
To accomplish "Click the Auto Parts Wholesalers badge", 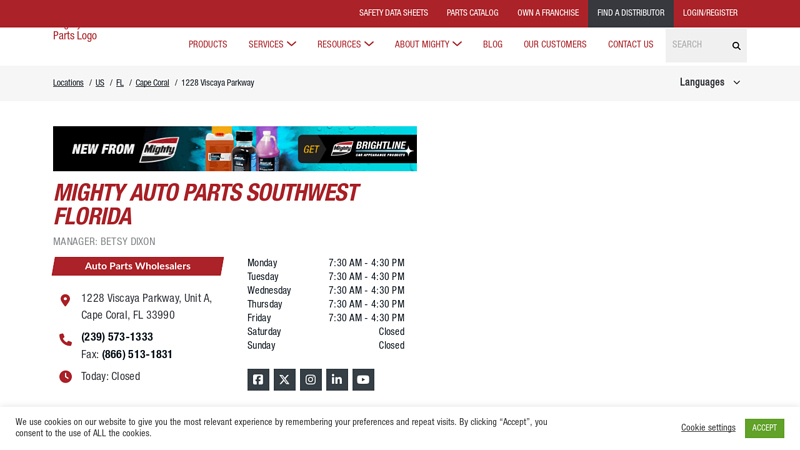I will point(138,266).
